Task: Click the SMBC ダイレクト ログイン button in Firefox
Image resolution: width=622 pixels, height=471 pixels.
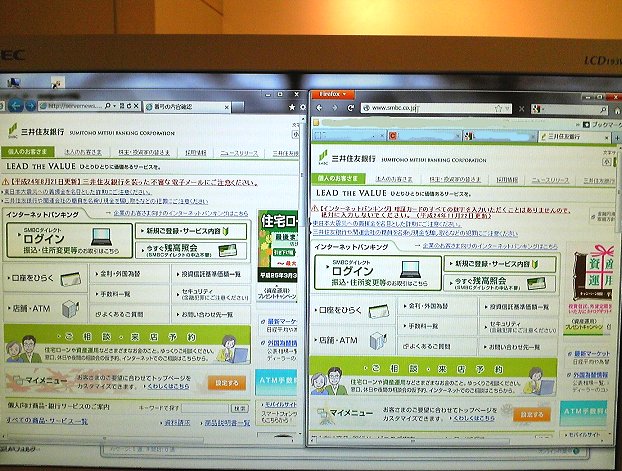Action: (378, 272)
